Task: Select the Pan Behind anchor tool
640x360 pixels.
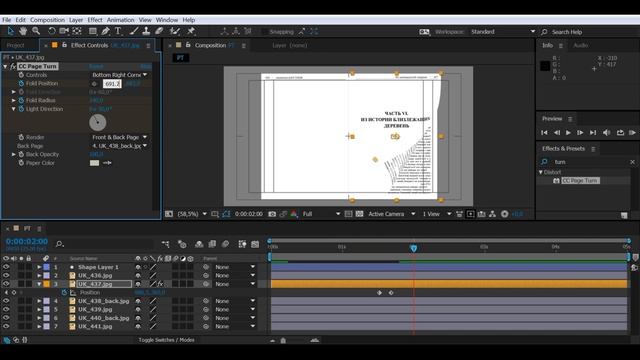Action: tap(77, 31)
